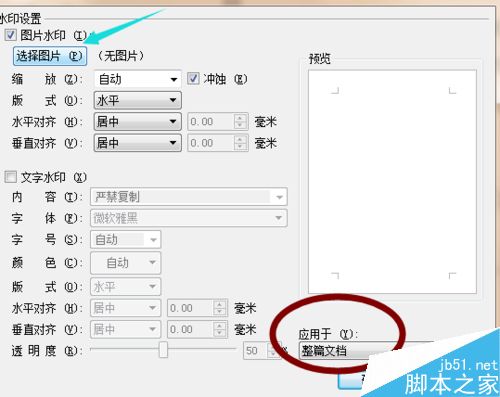
Task: Open the picture 版式 dropdown showing 水平
Action: tap(138, 100)
